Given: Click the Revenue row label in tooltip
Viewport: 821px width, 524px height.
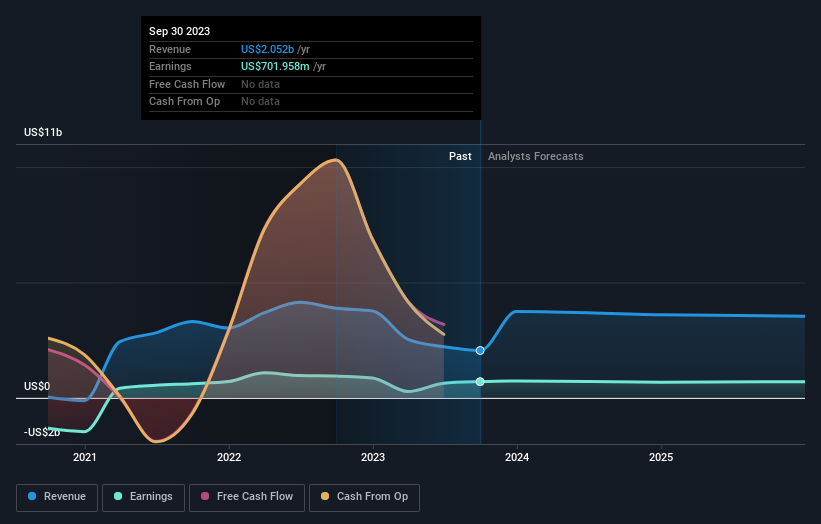Looking at the screenshot, I should click(170, 49).
